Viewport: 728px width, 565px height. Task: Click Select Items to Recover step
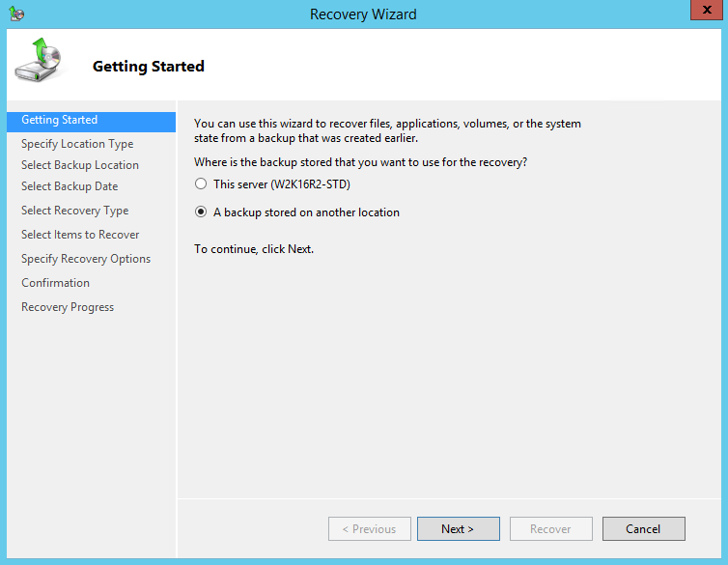click(80, 235)
